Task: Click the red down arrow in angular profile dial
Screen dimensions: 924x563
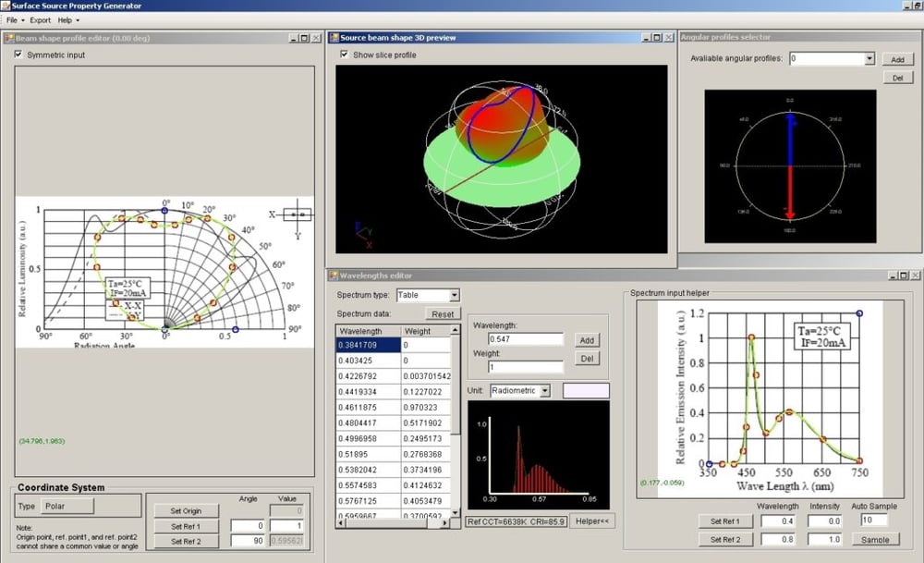Action: [x=790, y=199]
